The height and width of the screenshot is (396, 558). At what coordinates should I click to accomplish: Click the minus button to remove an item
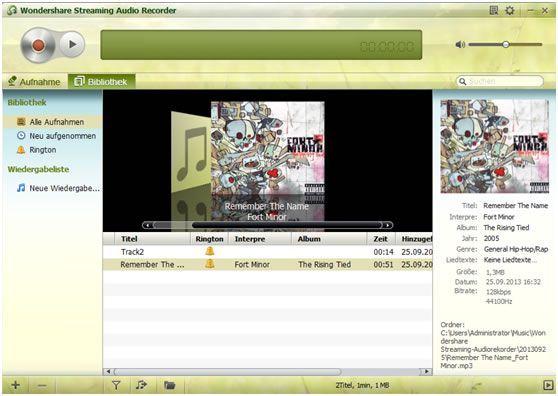(42, 385)
